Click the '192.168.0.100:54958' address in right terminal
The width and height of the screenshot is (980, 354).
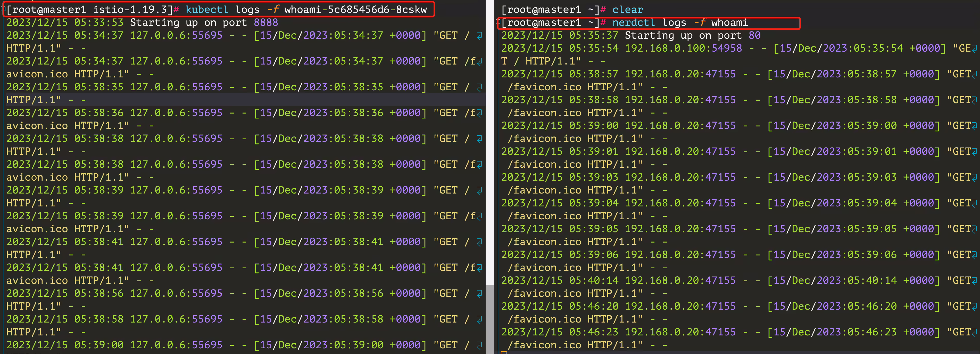pyautogui.click(x=683, y=48)
